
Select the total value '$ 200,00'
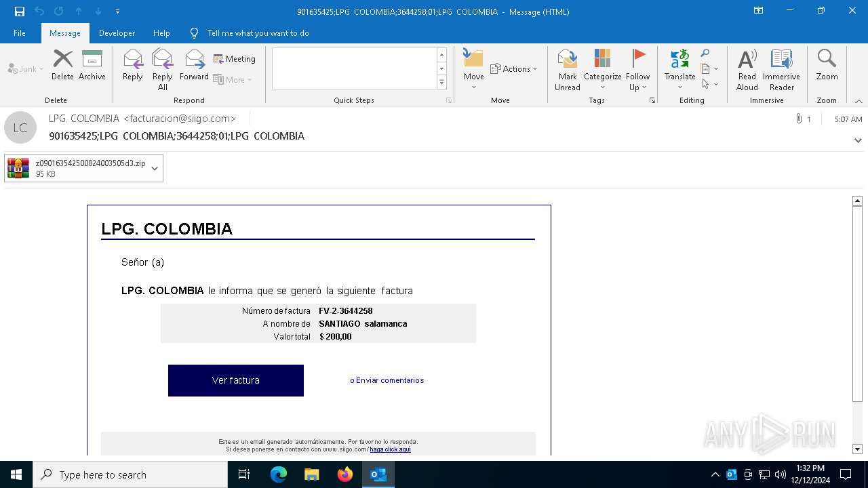pos(336,337)
